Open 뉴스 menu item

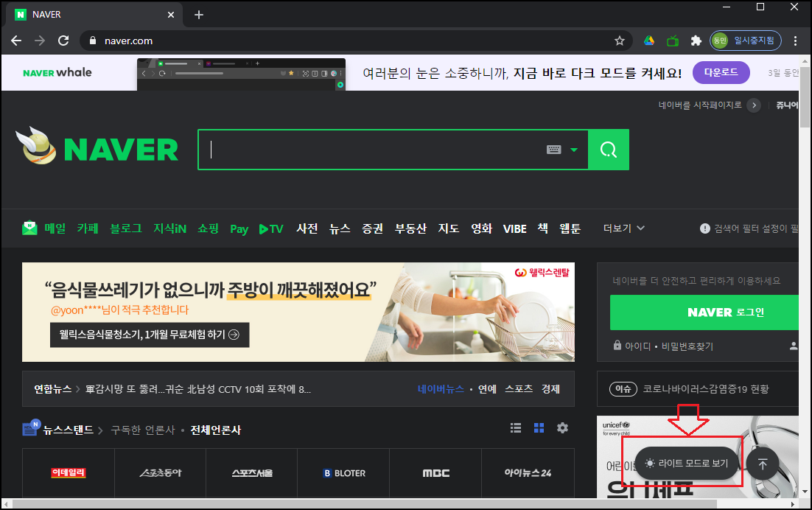[340, 228]
